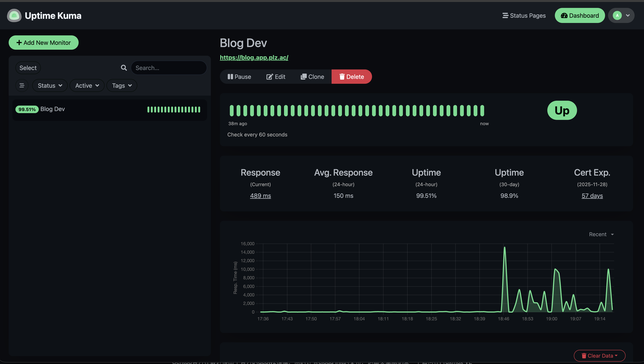The image size is (644, 364).
Task: Click the Uptime Kuma logo icon
Action: pyautogui.click(x=14, y=15)
